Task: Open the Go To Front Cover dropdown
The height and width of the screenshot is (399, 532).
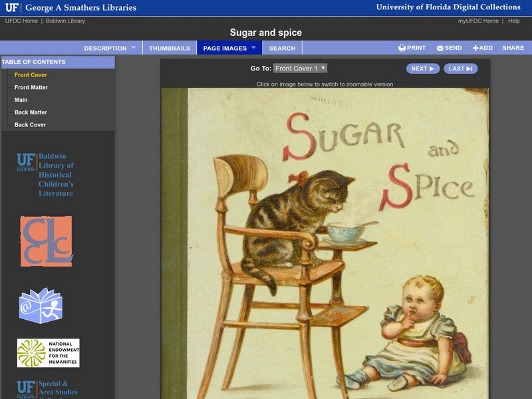Action: tap(300, 68)
